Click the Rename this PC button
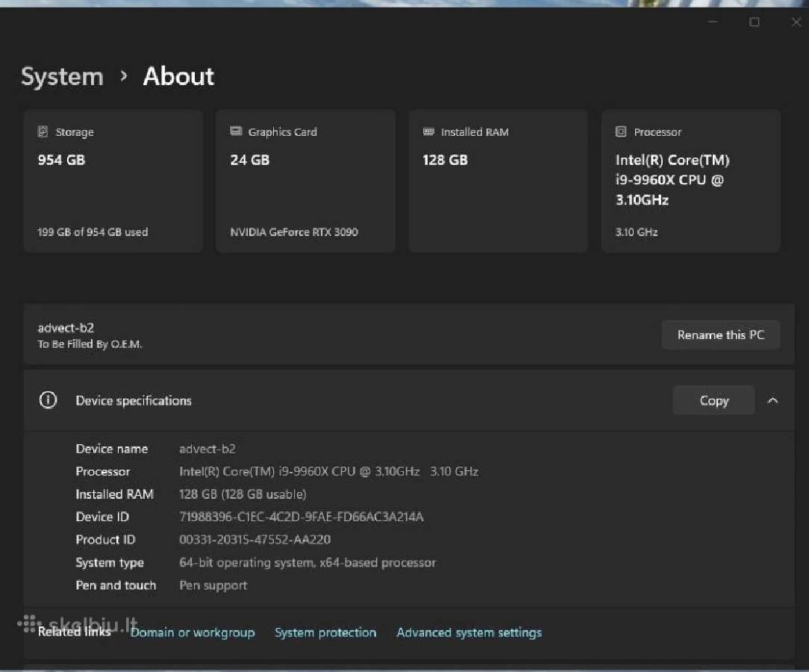This screenshot has height=672, width=809. click(x=720, y=335)
